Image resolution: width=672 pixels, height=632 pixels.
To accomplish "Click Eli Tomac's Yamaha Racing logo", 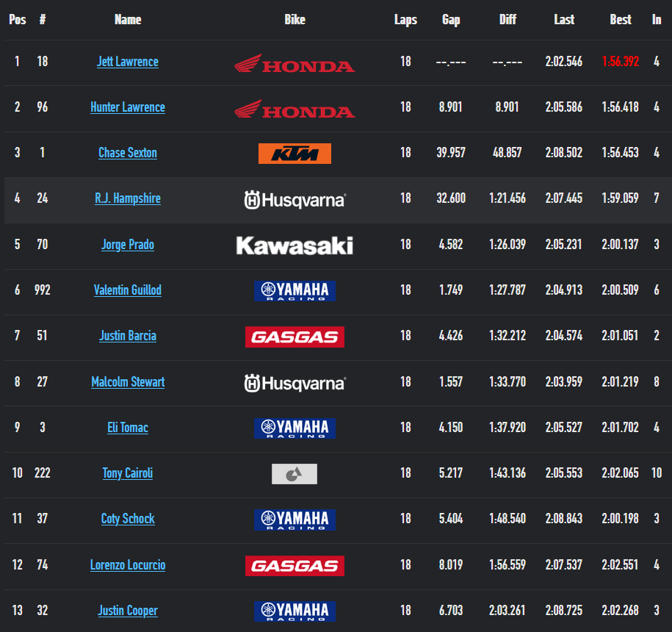I will pos(295,428).
